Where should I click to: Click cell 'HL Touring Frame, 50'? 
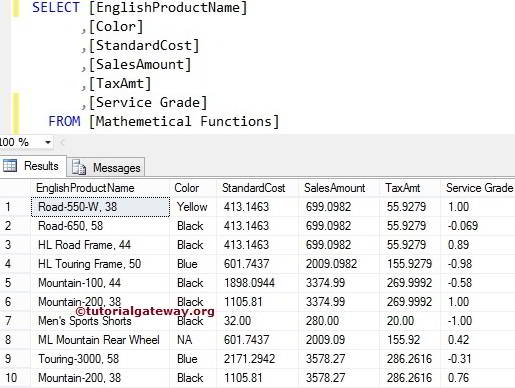point(100,264)
